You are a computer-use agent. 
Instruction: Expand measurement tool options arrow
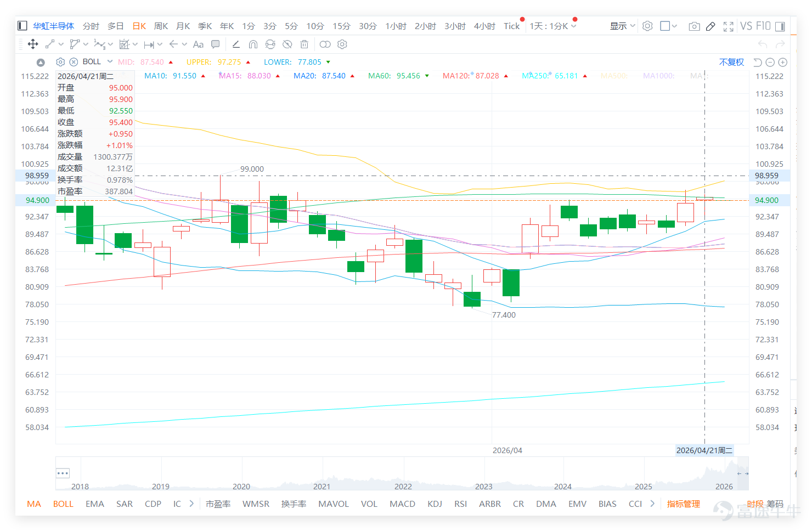pyautogui.click(x=135, y=44)
